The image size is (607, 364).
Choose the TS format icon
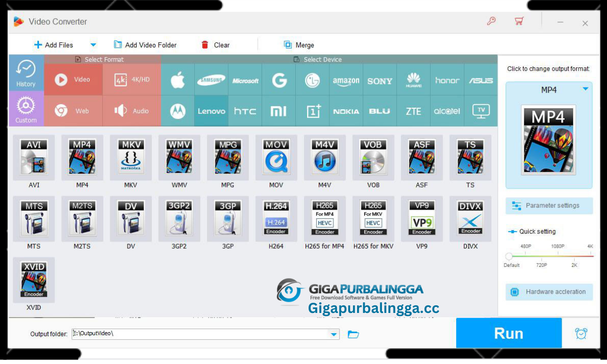(x=470, y=157)
